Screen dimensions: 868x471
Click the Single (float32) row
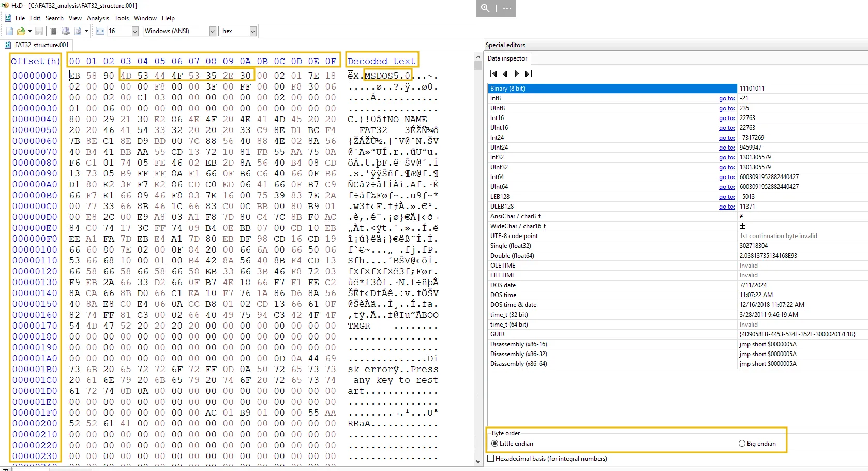click(678, 246)
